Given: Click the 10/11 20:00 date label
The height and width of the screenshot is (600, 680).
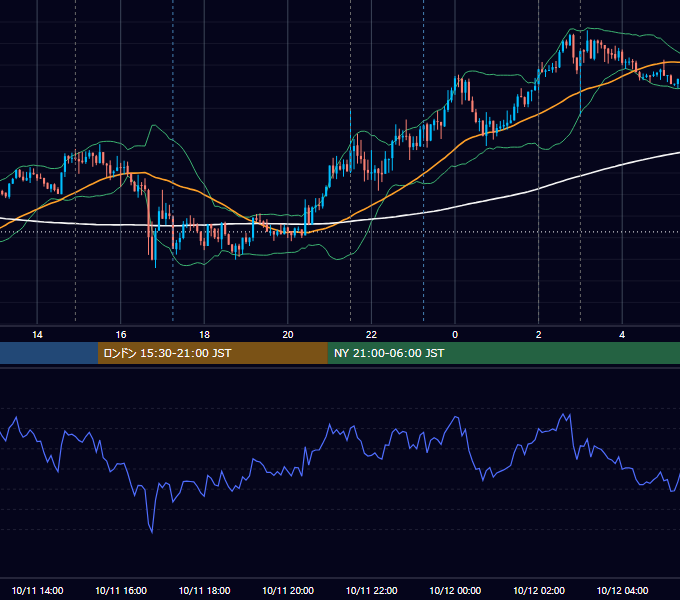Looking at the screenshot, I should point(288,590).
